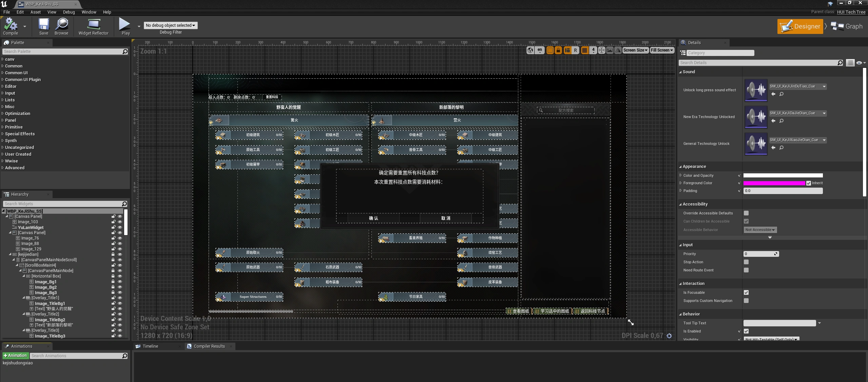This screenshot has width=868, height=382.
Task: Browse to the New Era Technology Unlocked sound
Action: [x=782, y=121]
